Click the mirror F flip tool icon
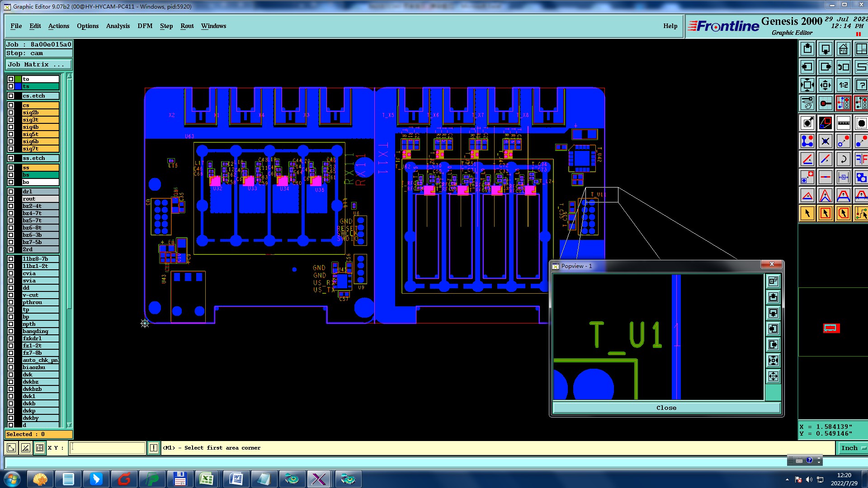This screenshot has width=868, height=488. tap(861, 159)
